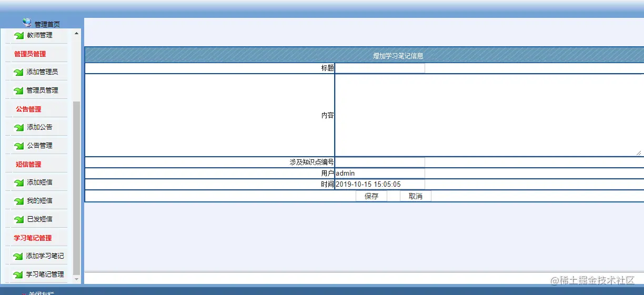Open the 添加学习笔记 menu item
Viewport: 644px width, 295px height.
pos(45,256)
